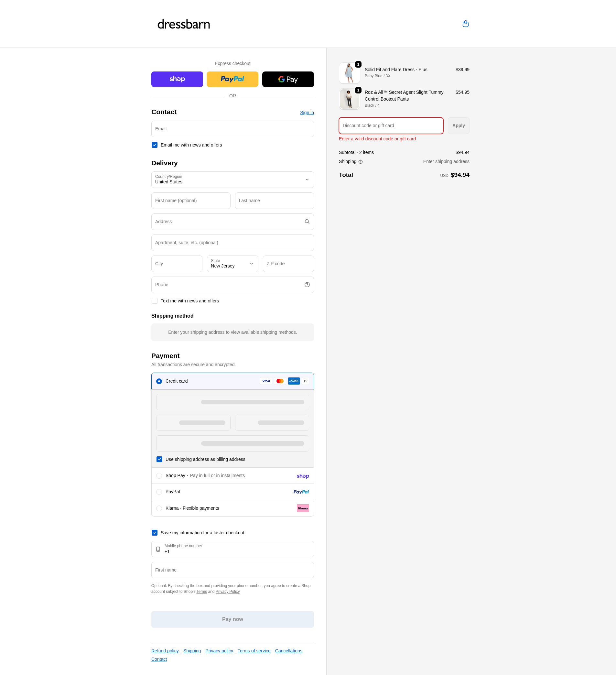This screenshot has width=616, height=675.
Task: Click the Klarna logo badge
Action: (303, 508)
